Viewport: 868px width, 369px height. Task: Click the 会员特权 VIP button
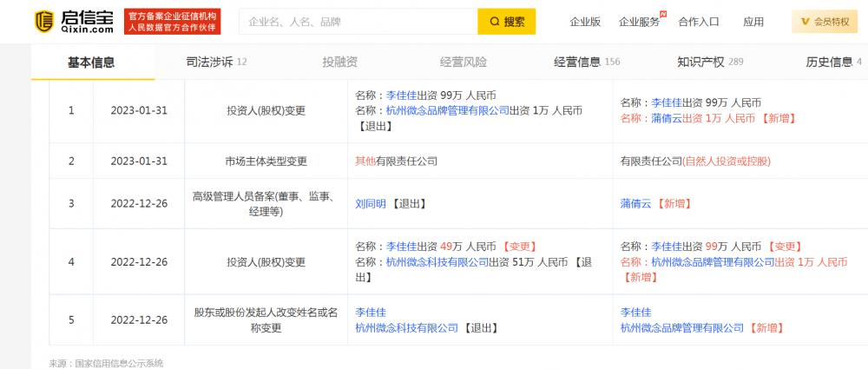(825, 22)
